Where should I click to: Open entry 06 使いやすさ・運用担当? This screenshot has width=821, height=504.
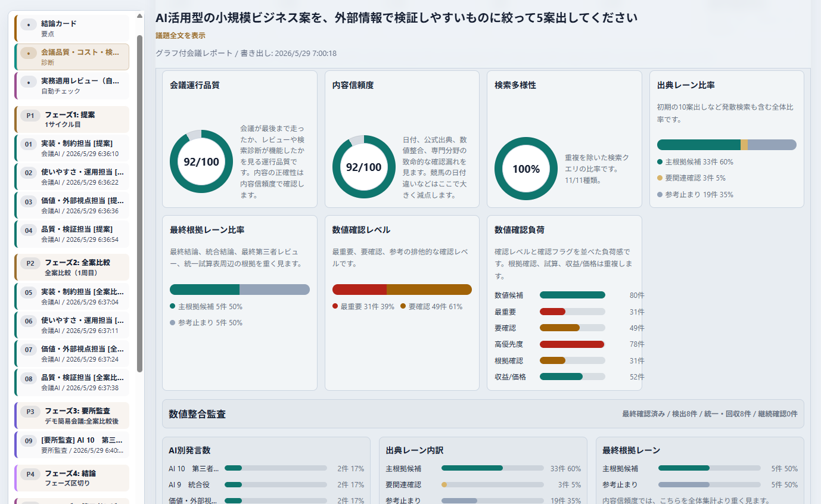[72, 325]
